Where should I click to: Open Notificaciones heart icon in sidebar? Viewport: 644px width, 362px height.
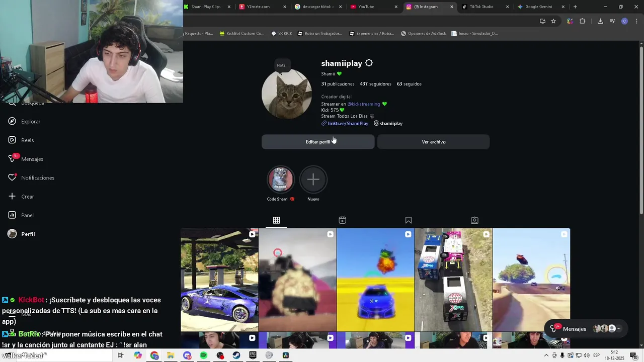coord(13,177)
